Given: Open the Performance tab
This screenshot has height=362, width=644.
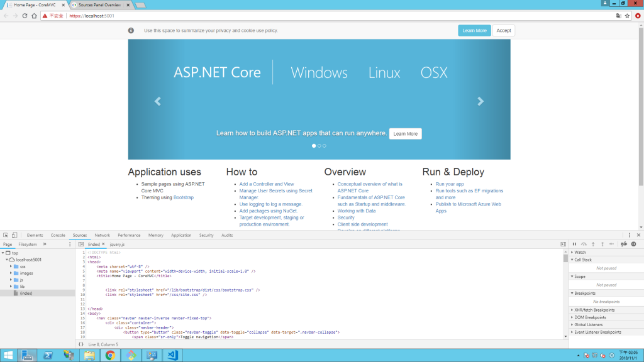Looking at the screenshot, I should pos(129,235).
